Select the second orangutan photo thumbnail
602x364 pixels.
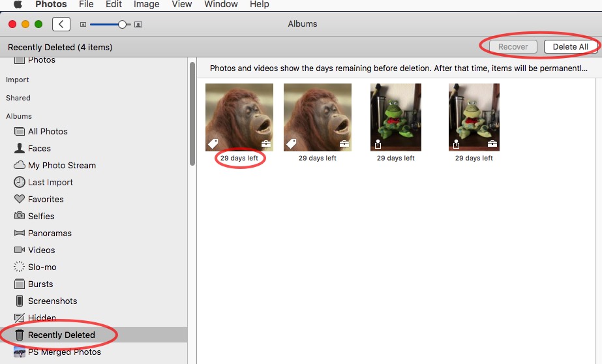click(318, 117)
